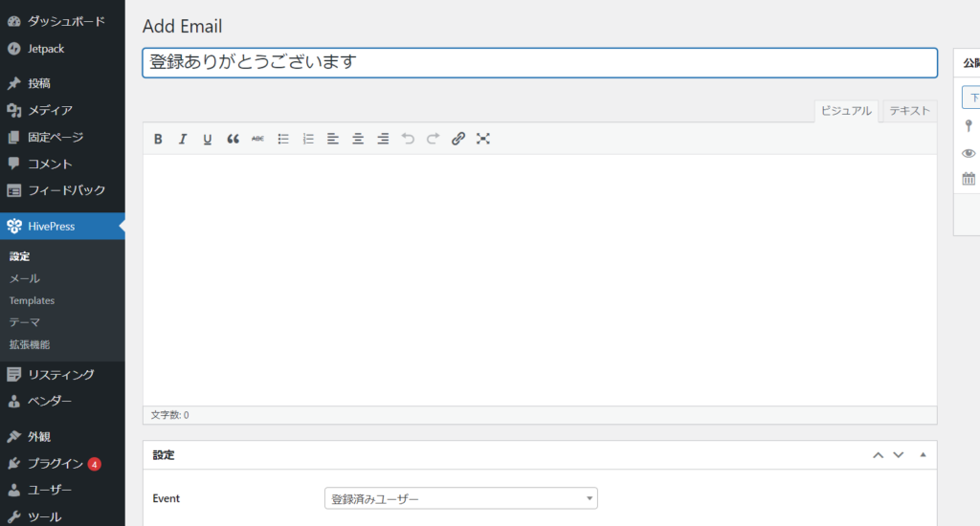This screenshot has width=980, height=526.
Task: Move 設定 panel up with the chevron
Action: 878,455
